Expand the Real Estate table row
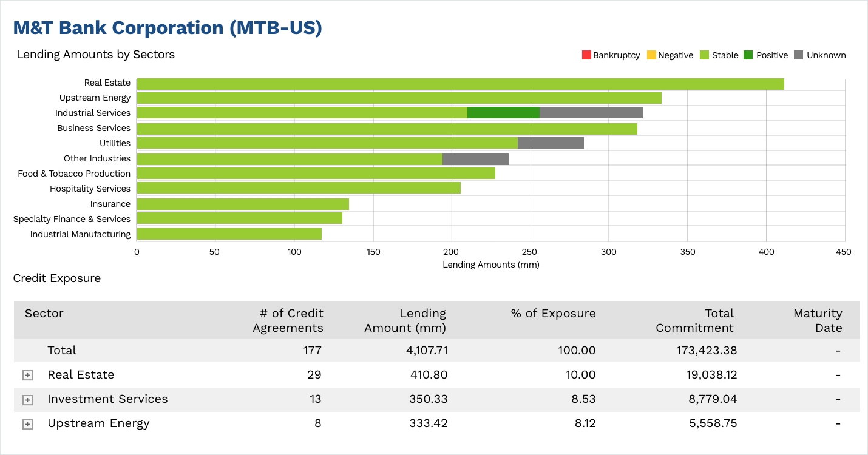This screenshot has width=868, height=455. 27,375
